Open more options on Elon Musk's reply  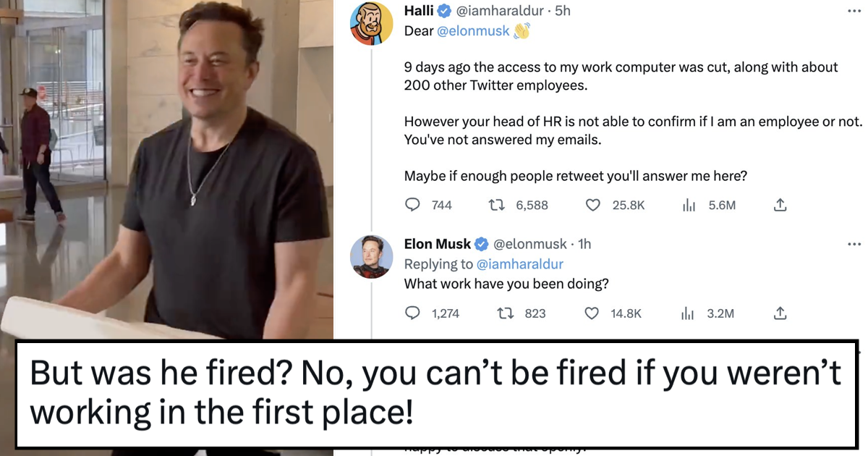(x=854, y=245)
